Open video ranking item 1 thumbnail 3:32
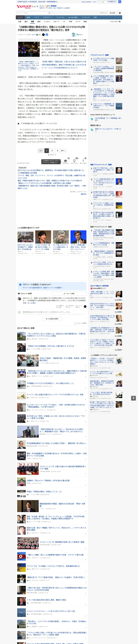138x644 pixels. (119, 232)
